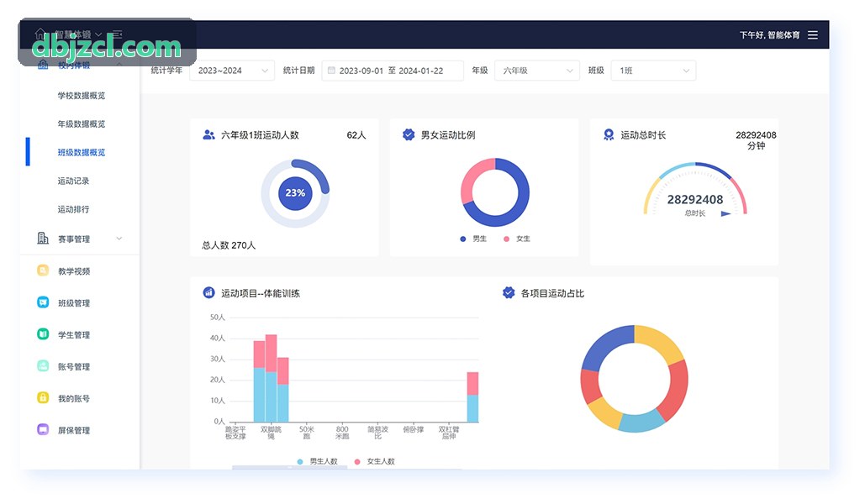Click the 双脚跳绳 axis label
Screen dimensions: 865x504
click(x=271, y=433)
